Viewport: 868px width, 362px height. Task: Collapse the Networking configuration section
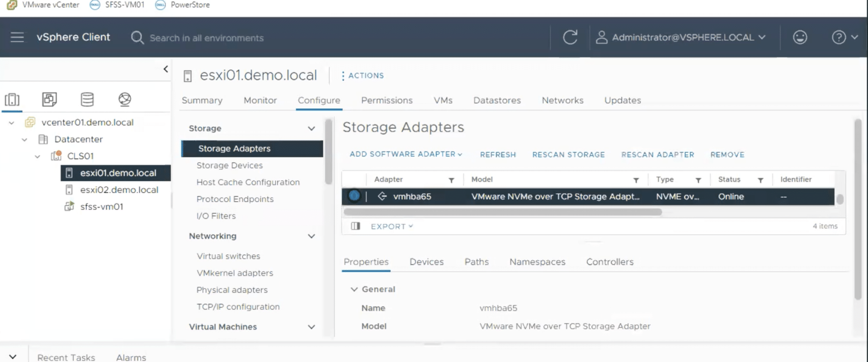(311, 236)
